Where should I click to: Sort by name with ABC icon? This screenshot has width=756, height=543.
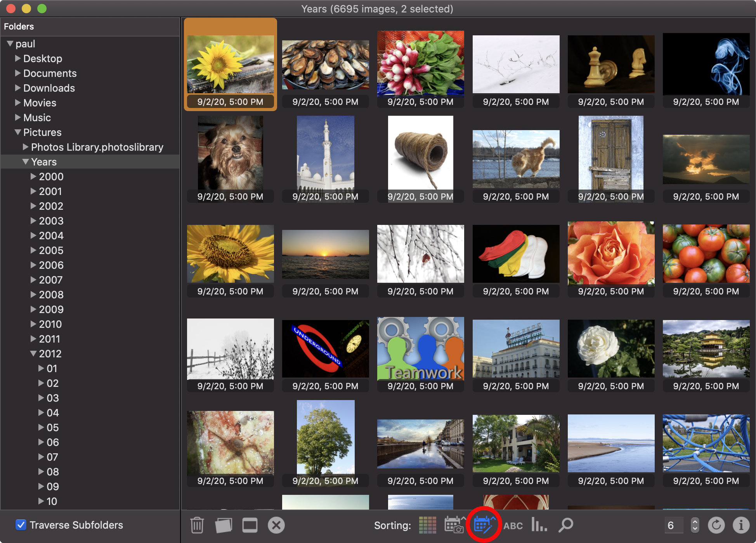(x=513, y=526)
